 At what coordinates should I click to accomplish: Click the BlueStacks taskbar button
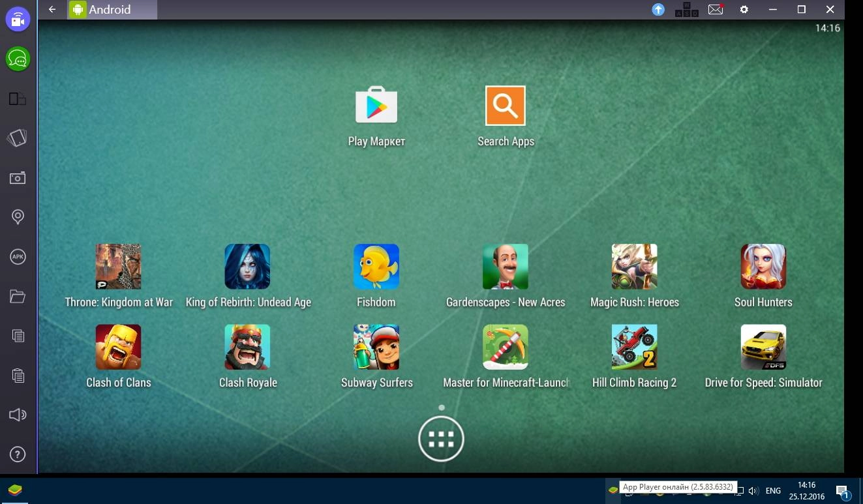pyautogui.click(x=14, y=490)
